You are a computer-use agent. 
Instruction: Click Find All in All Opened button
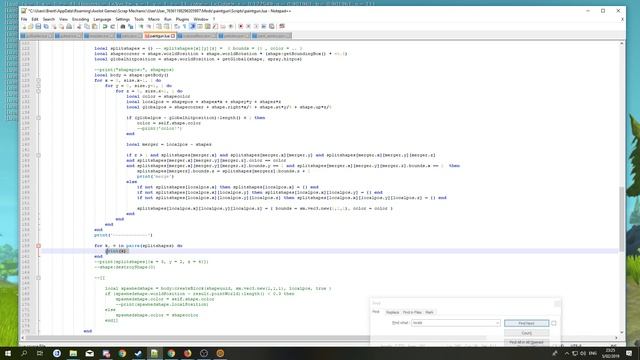click(x=527, y=342)
